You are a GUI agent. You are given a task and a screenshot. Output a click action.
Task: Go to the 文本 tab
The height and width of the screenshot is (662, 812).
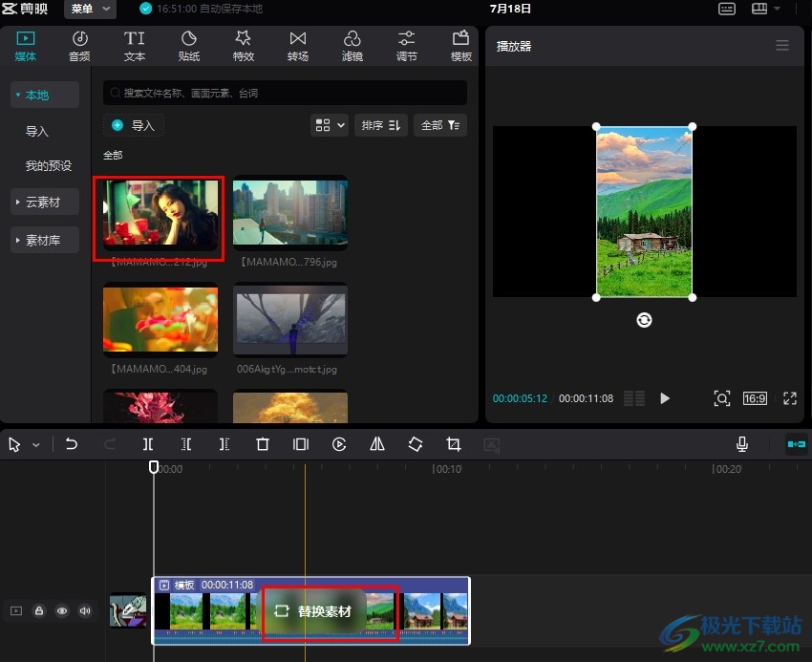point(135,46)
